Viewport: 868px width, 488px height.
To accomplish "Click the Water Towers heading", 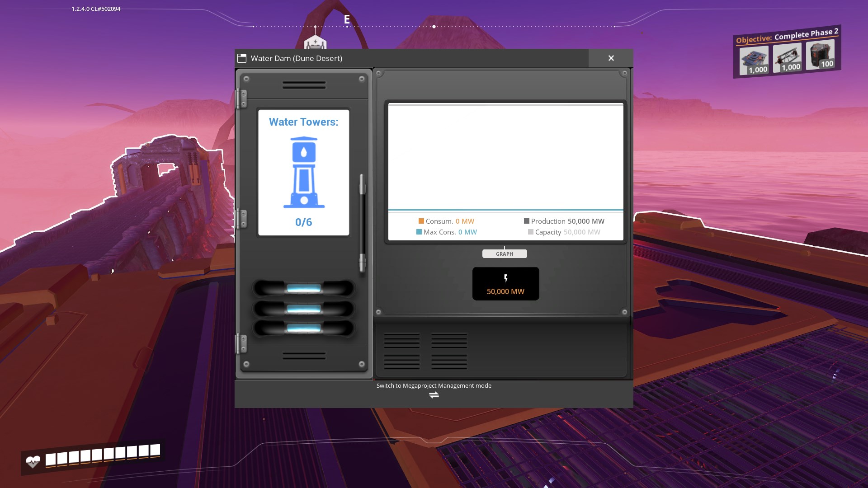I will [304, 122].
